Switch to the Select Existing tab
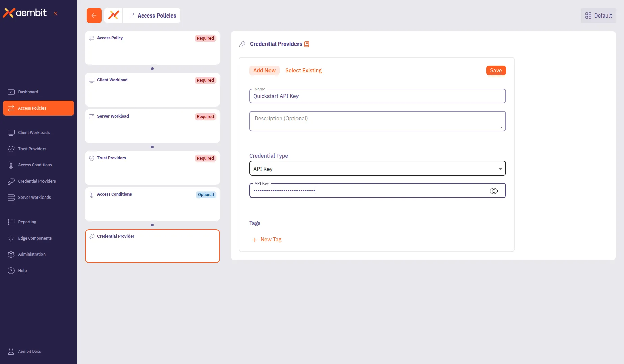 click(303, 70)
